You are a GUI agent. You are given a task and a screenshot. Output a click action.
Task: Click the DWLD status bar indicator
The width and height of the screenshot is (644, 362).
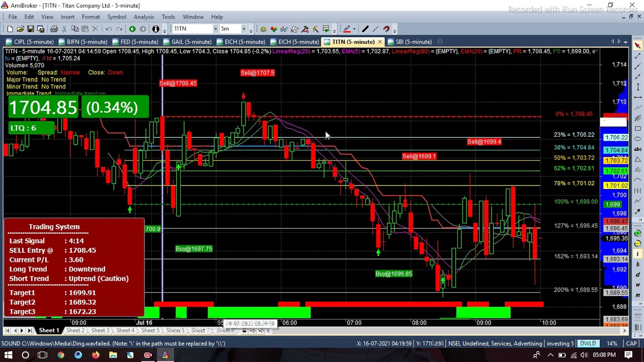click(588, 343)
